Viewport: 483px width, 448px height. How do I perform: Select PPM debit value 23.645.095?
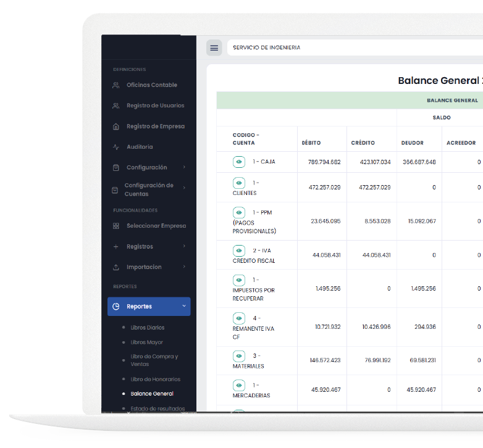pos(325,222)
